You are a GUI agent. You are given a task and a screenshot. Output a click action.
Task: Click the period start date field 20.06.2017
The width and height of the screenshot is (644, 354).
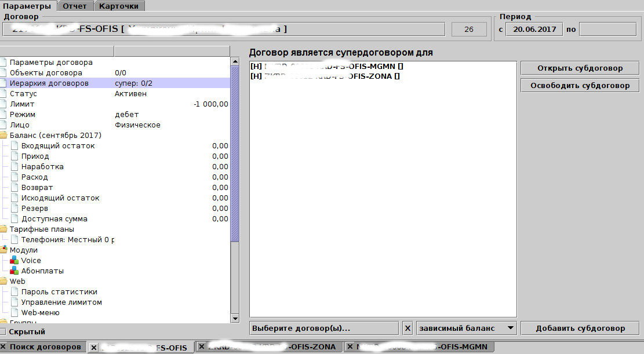pos(534,30)
